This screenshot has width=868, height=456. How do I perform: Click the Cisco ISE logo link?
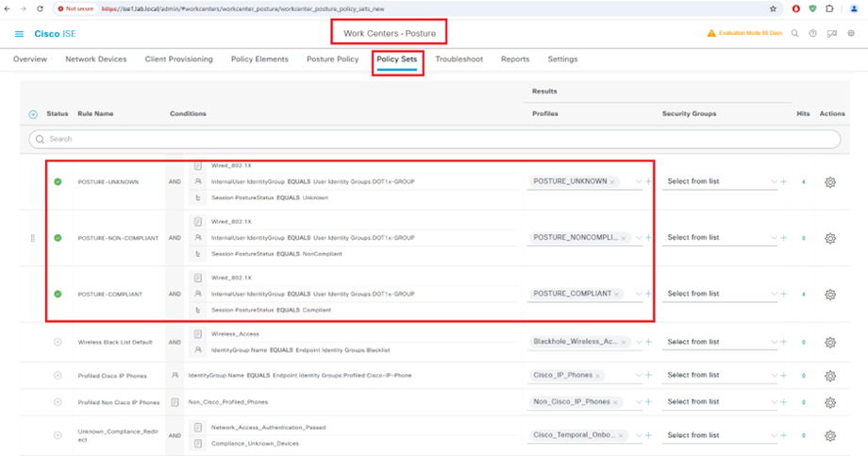coord(55,34)
